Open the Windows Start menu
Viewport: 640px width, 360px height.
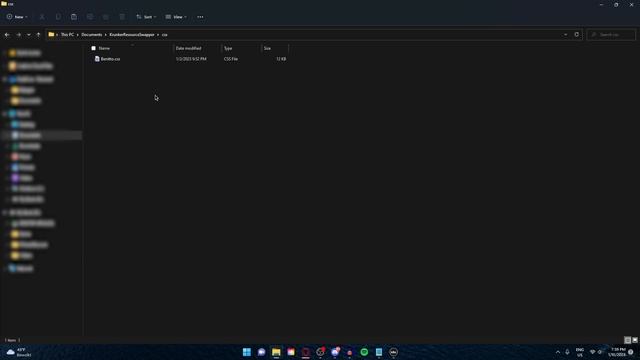(x=247, y=352)
